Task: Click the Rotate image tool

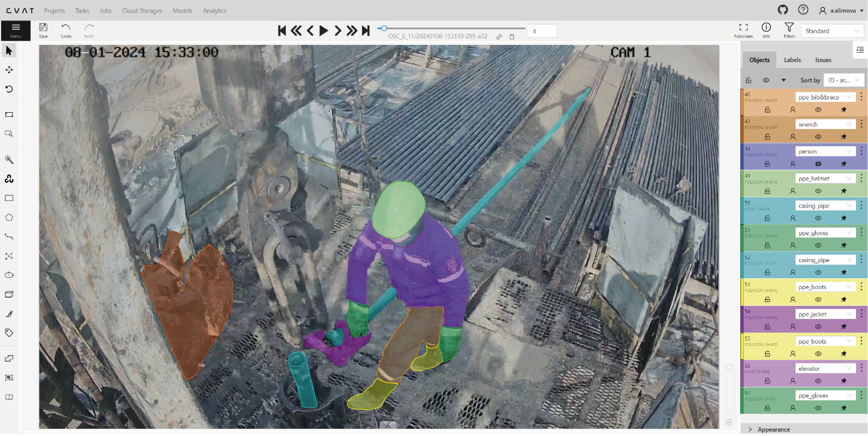Action: (x=9, y=89)
